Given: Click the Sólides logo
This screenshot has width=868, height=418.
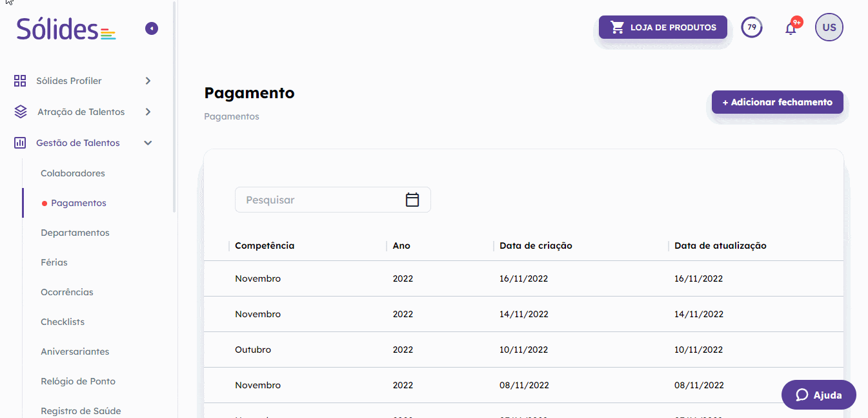Looking at the screenshot, I should pos(66,28).
